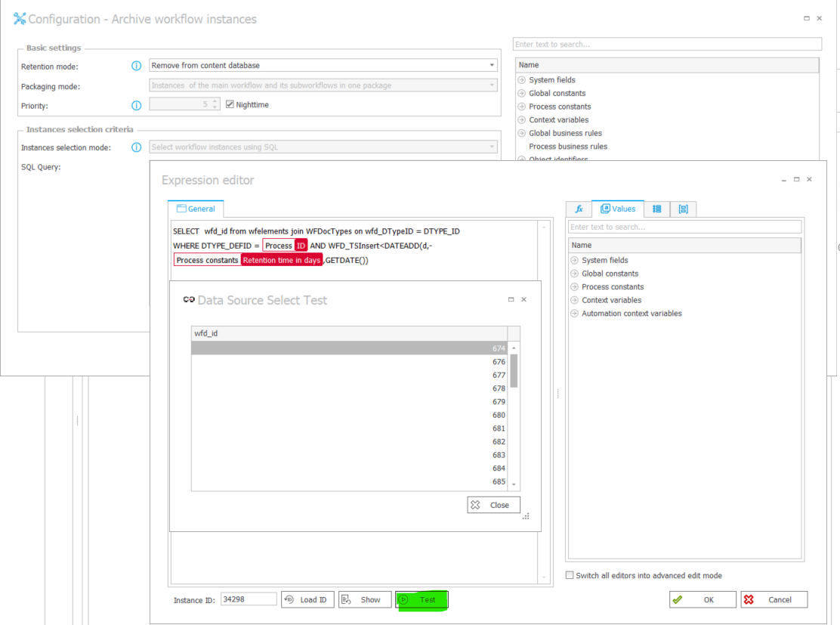
Task: Expand System fields in Configuration name list
Action: click(x=522, y=80)
